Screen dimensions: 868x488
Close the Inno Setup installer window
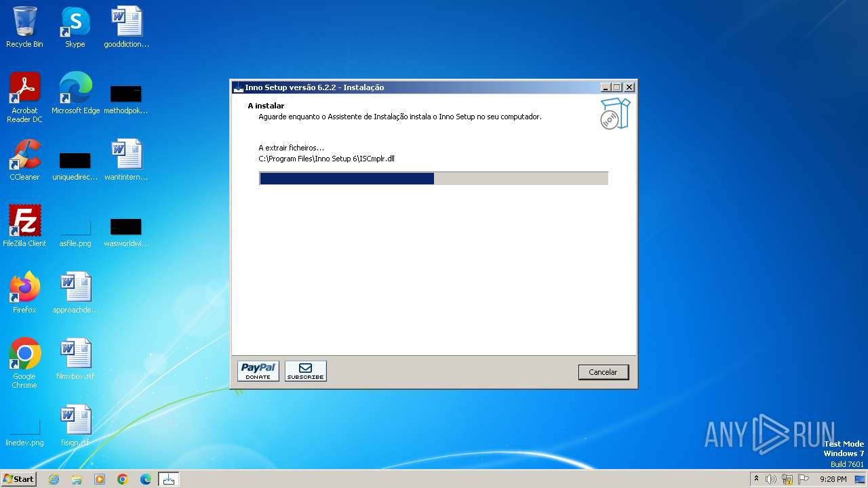click(x=629, y=87)
